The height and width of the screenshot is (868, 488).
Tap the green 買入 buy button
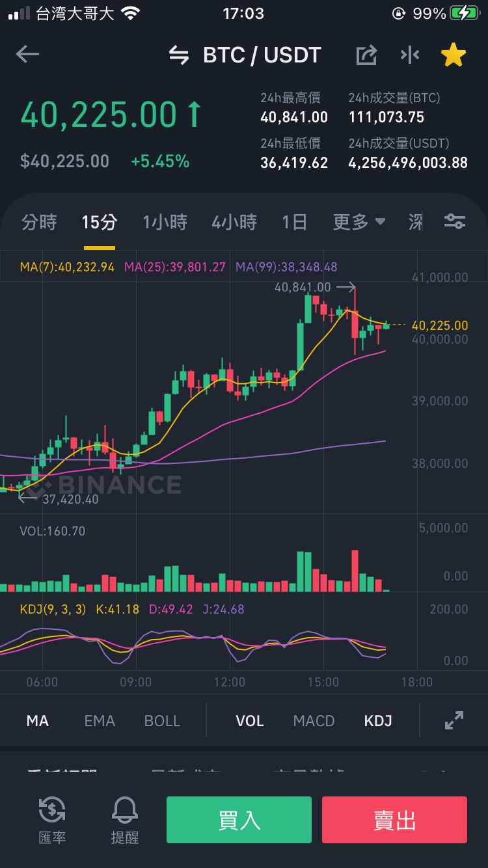239,820
